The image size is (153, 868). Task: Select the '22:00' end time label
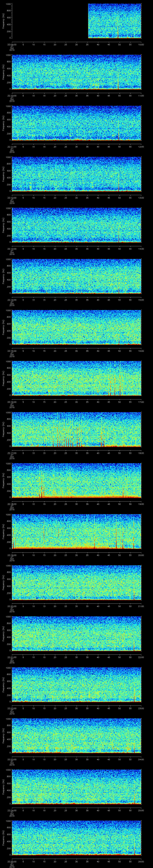click(x=141, y=657)
